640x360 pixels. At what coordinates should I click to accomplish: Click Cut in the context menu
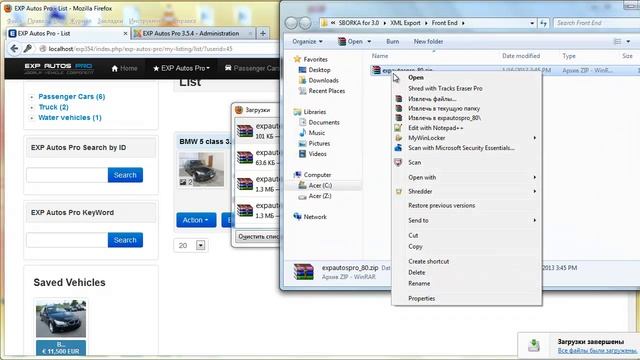tap(413, 236)
